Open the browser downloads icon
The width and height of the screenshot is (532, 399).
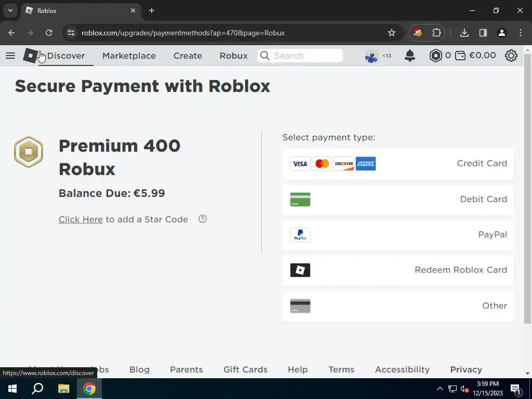coord(464,33)
